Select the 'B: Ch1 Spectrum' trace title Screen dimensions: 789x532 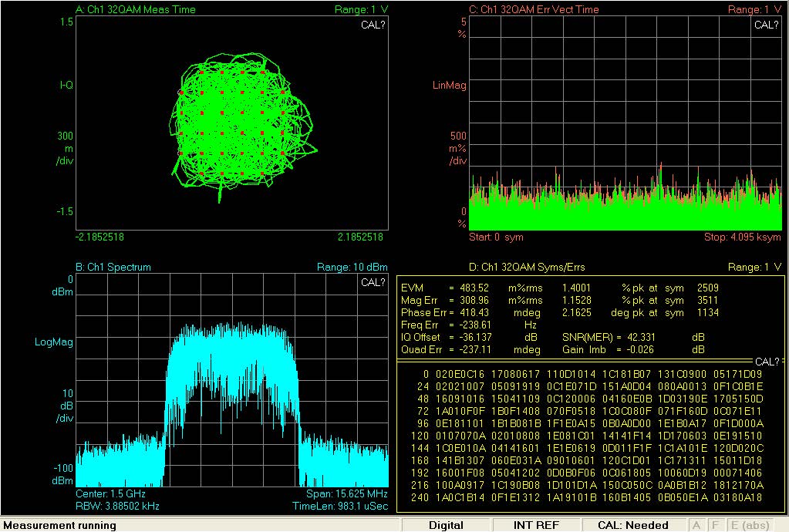point(113,268)
